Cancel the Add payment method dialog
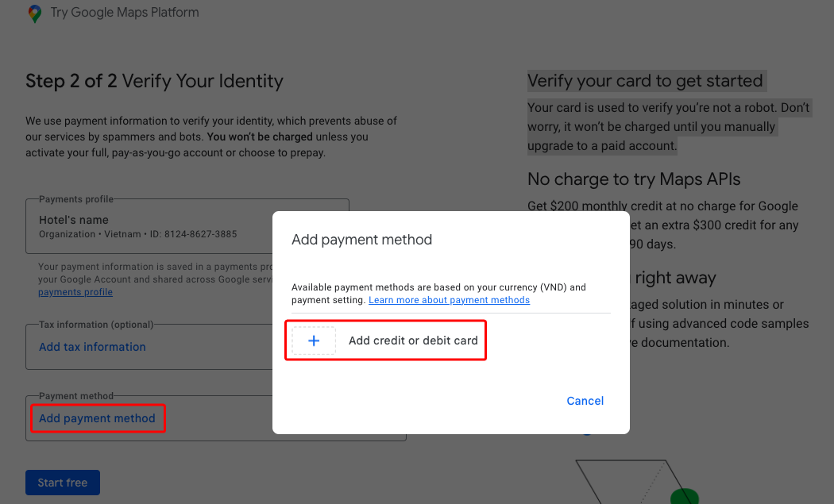Screen dimensions: 834x504 coord(585,401)
